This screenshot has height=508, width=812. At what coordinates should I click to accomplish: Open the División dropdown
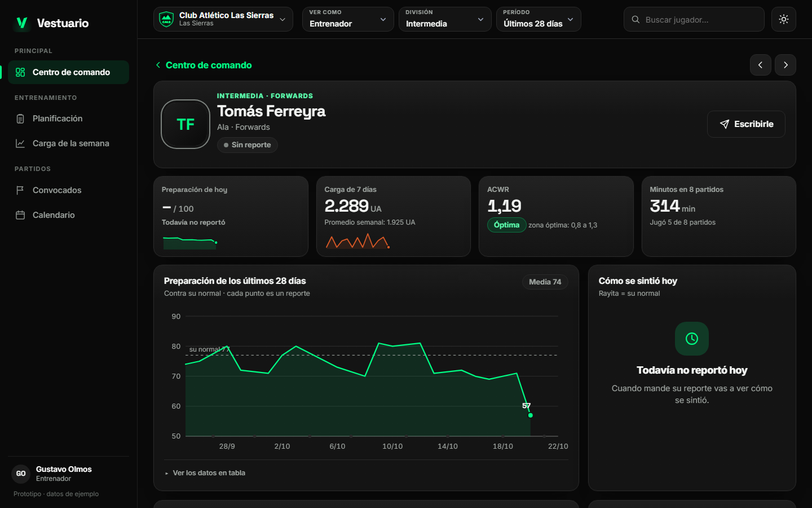tap(445, 19)
